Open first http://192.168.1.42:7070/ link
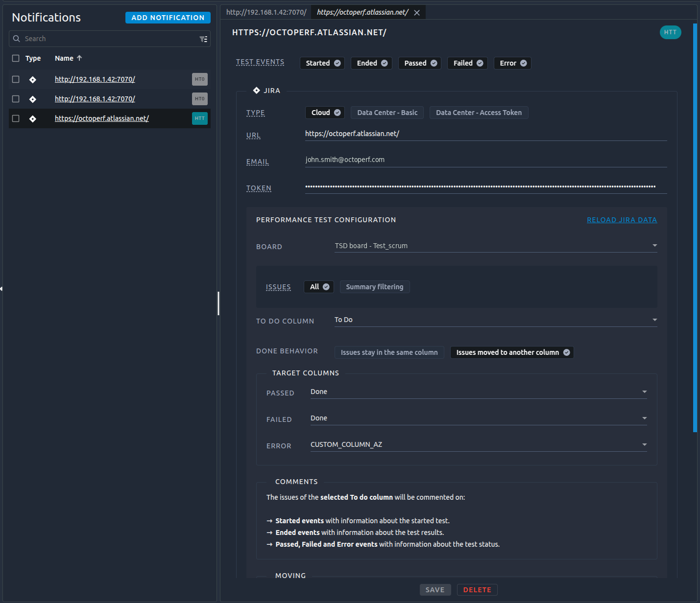This screenshot has width=700, height=603. tap(95, 79)
